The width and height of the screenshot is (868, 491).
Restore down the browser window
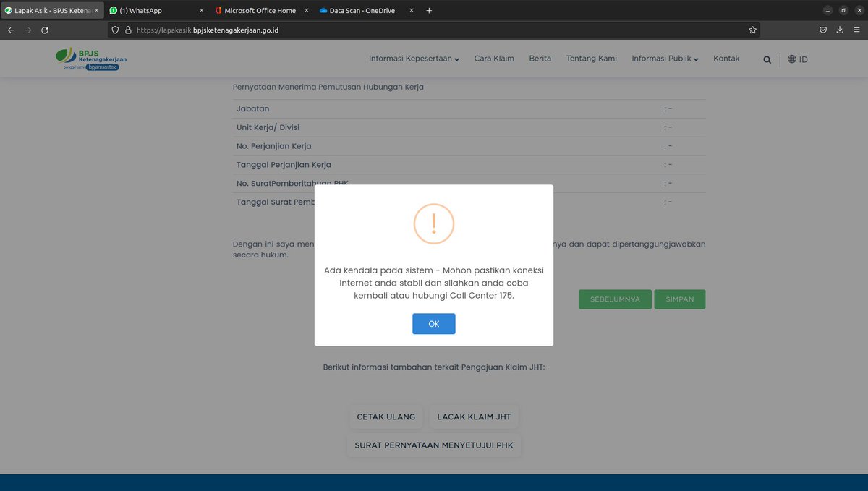pyautogui.click(x=843, y=11)
